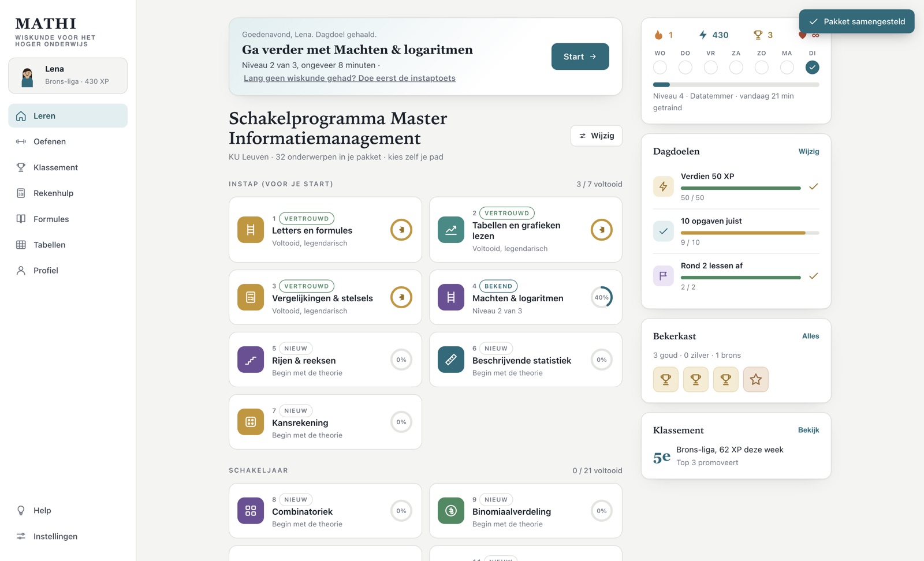Open the instaptoets link
Image resolution: width=924 pixels, height=561 pixels.
tap(349, 78)
